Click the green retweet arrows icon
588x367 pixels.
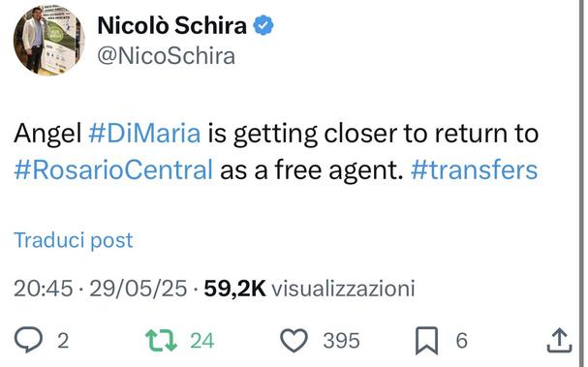(x=161, y=341)
